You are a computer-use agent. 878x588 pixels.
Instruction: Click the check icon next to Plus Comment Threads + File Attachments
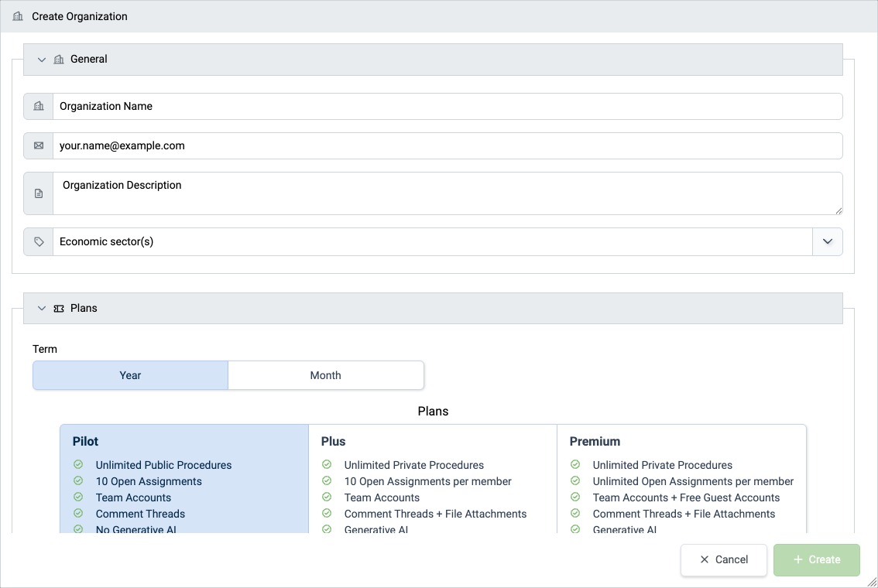pos(327,513)
